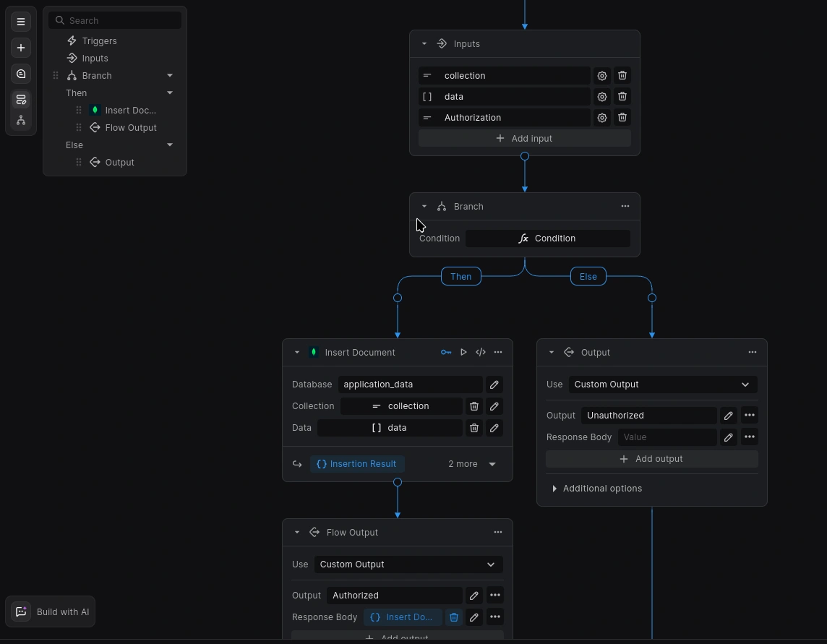The width and height of the screenshot is (827, 644).
Task: Open the comments chat sidebar icon
Action: pos(21,74)
